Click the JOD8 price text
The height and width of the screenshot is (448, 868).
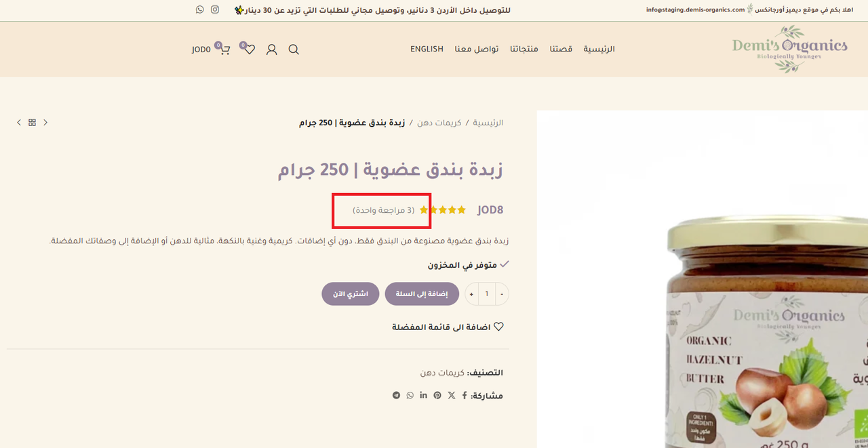click(490, 210)
